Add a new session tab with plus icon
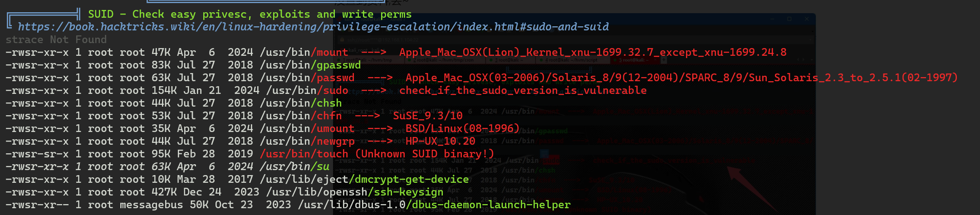Screen dimensions: 980x215 pos(664,60)
